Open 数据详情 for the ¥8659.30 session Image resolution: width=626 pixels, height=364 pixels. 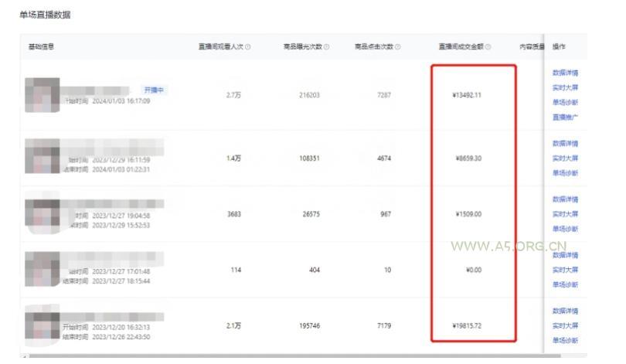(x=565, y=143)
